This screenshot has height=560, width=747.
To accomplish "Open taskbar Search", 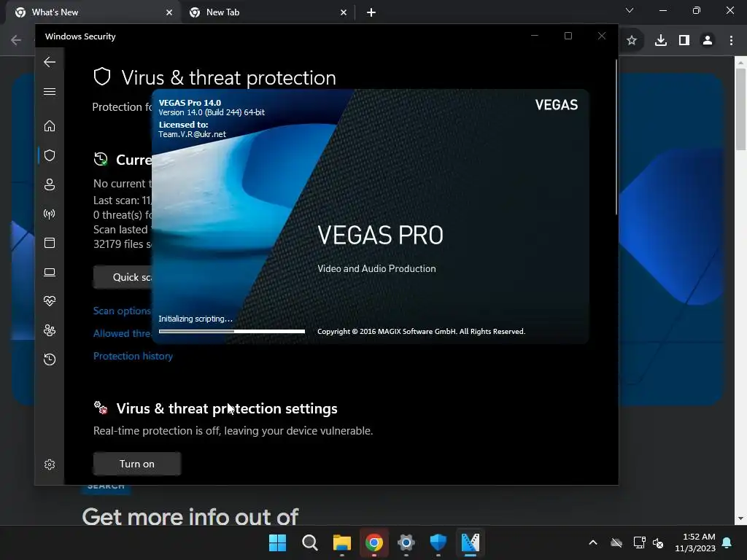I will (x=309, y=542).
